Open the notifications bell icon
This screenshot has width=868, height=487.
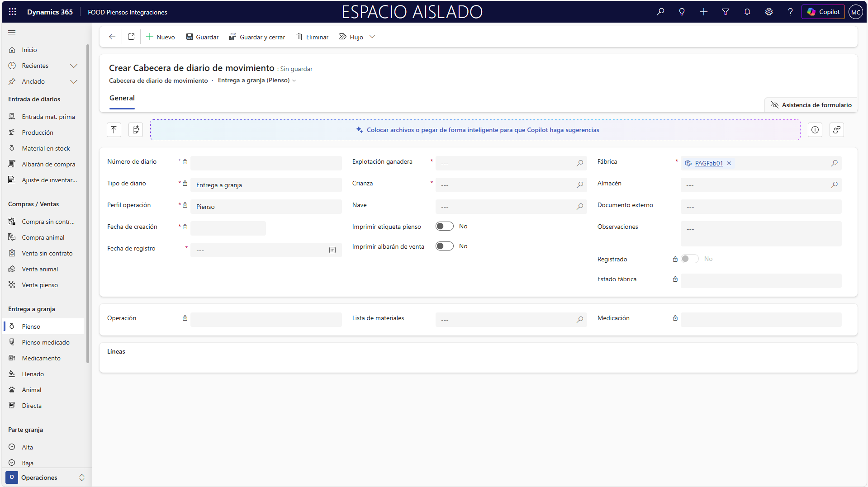pos(747,12)
